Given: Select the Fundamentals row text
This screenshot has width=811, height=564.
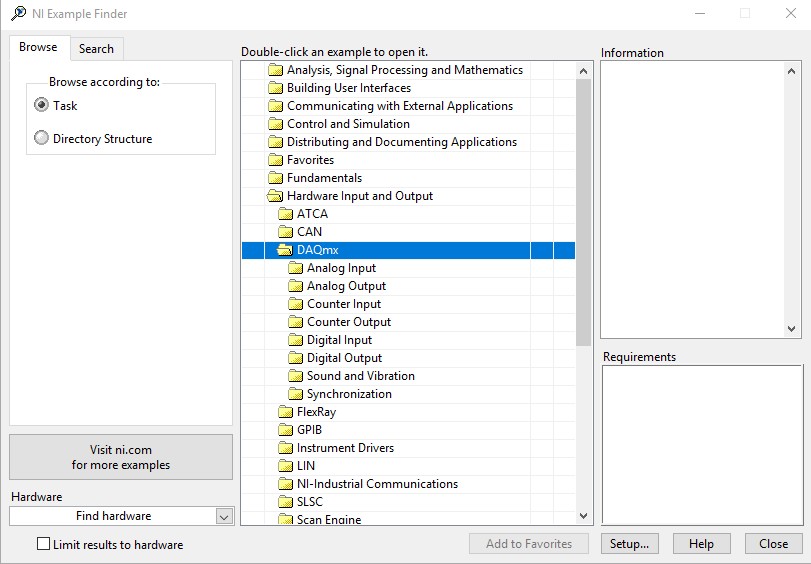Looking at the screenshot, I should pos(324,178).
